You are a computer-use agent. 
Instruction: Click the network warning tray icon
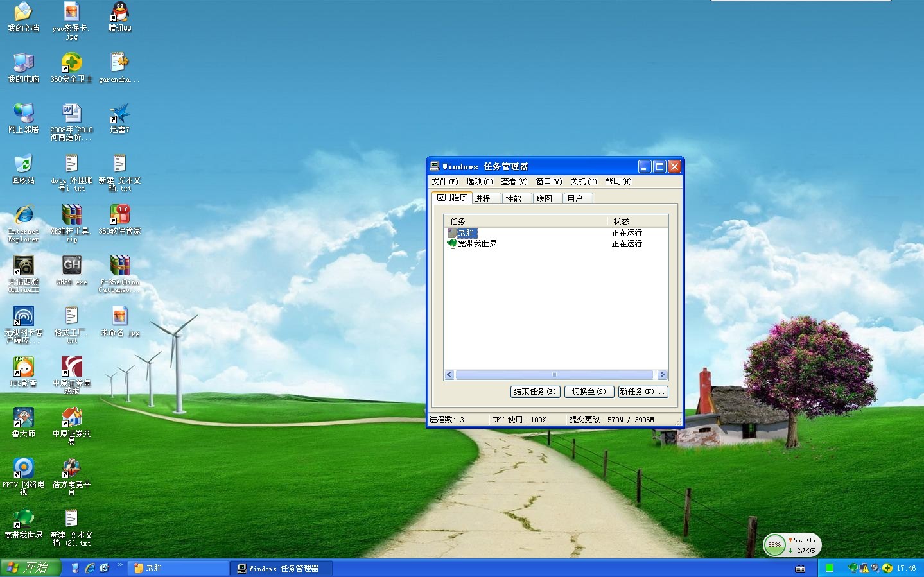pyautogui.click(x=864, y=568)
